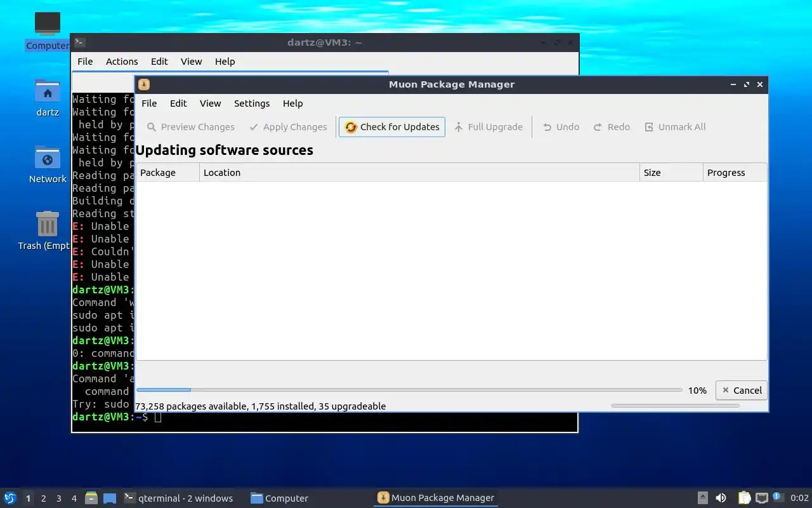Open the network status tray icon
The image size is (812, 508).
pos(762,498)
